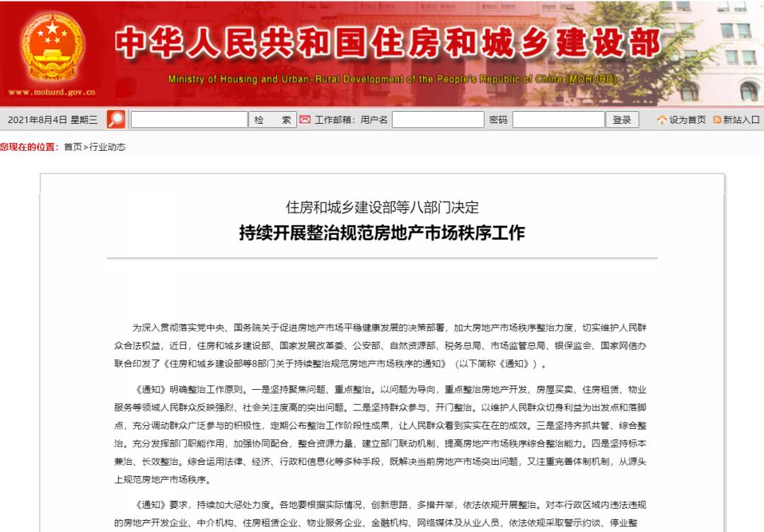Click the paragraph starting 《通知》明确整治工作原则

(x=380, y=434)
